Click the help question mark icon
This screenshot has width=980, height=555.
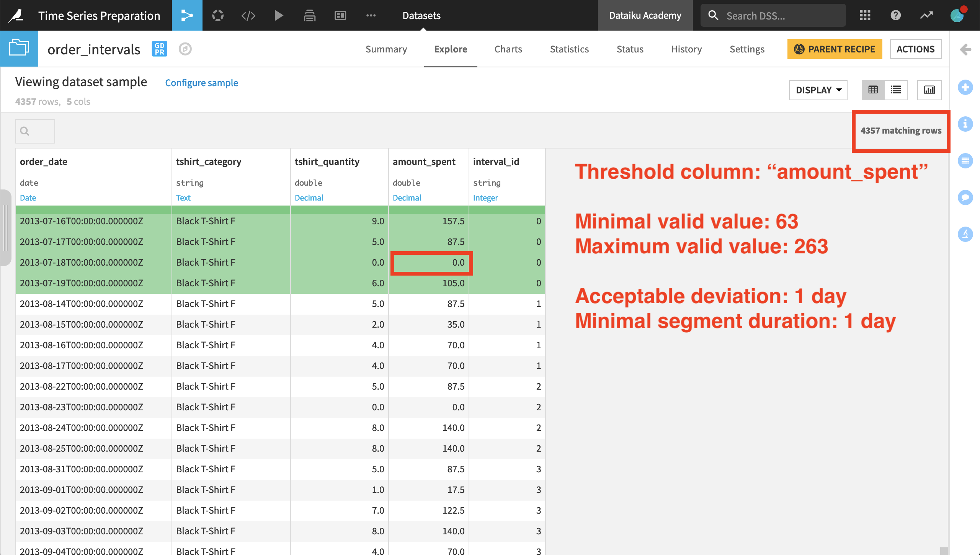[896, 15]
